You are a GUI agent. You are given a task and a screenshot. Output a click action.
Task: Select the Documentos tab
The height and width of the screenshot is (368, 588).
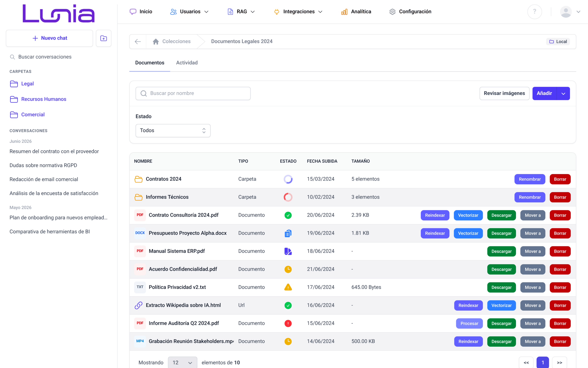pos(150,63)
